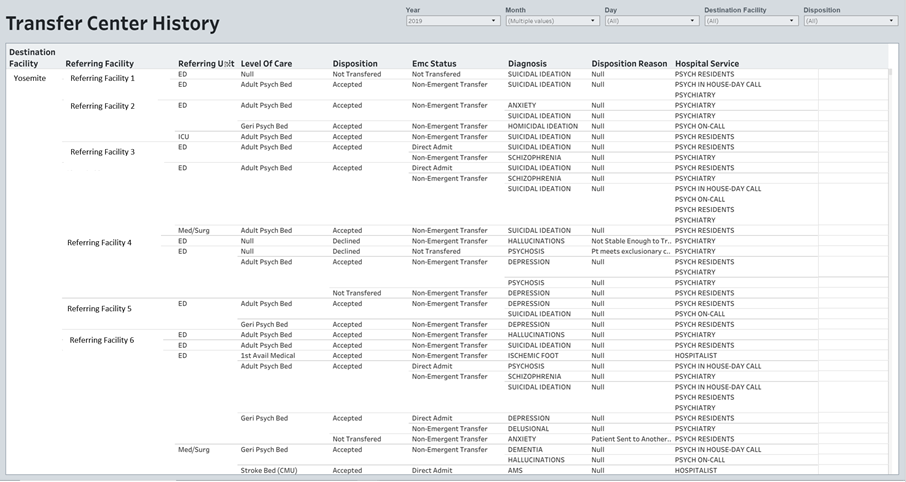Screen dimensions: 906x482
Task: Click Non-Emergent Transfer in the DELUSIONAL row
Action: (x=450, y=429)
